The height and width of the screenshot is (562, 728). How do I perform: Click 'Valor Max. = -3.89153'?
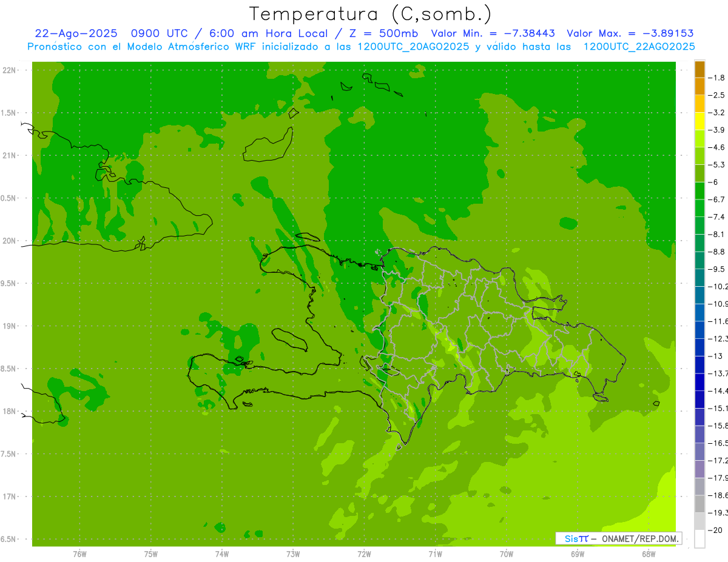pos(630,33)
